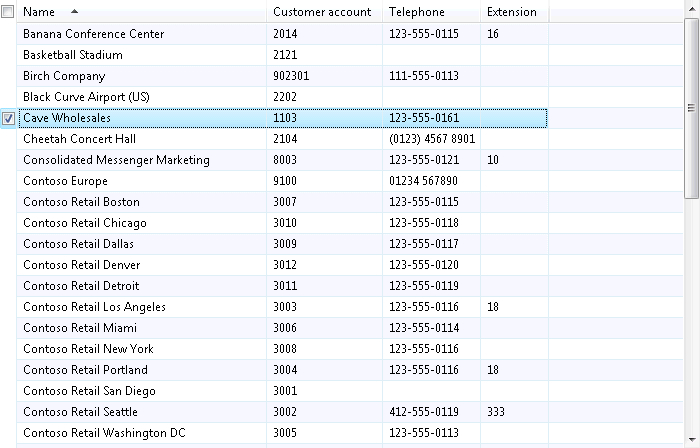Uncheck the Cave Wholesales row checkbox
Image resolution: width=700 pixels, height=448 pixels.
click(x=8, y=118)
